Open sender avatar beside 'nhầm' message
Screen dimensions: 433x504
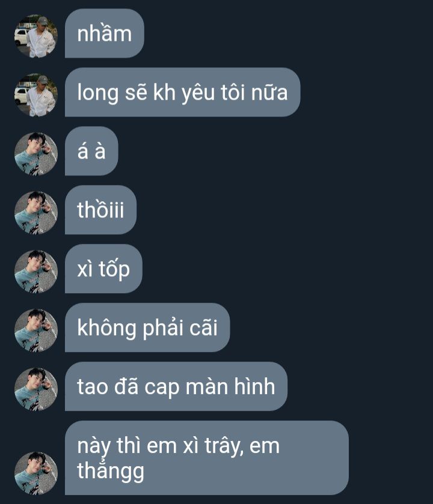click(36, 36)
